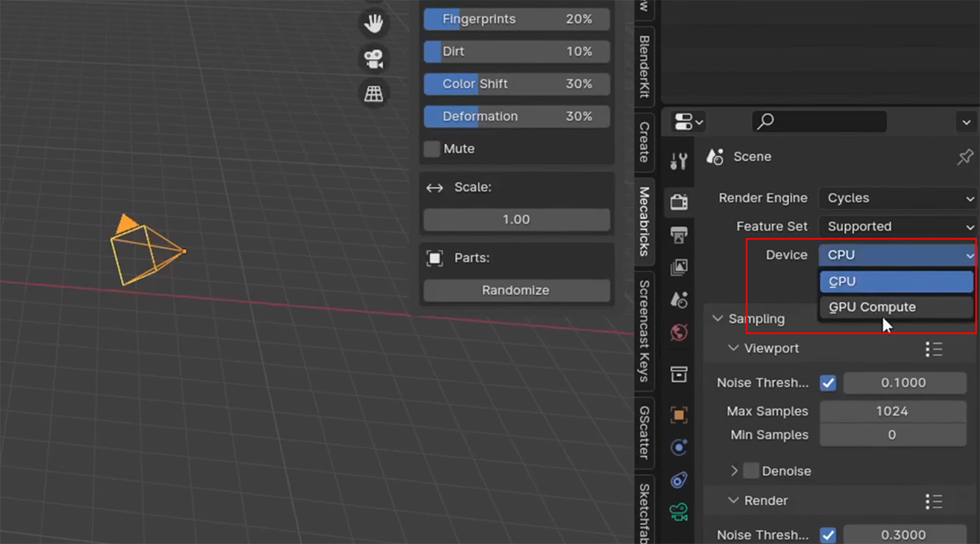
Task: Open the orange Object Properties tab
Action: tap(678, 415)
